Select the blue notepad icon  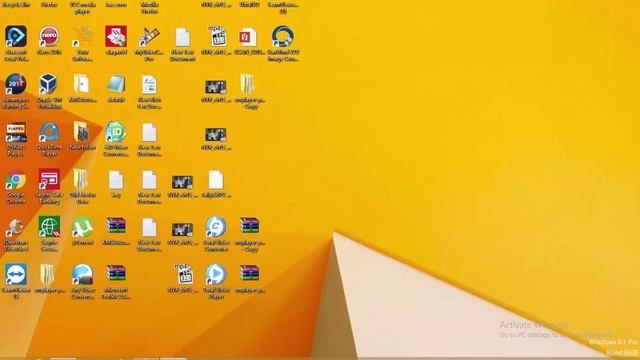point(116,84)
